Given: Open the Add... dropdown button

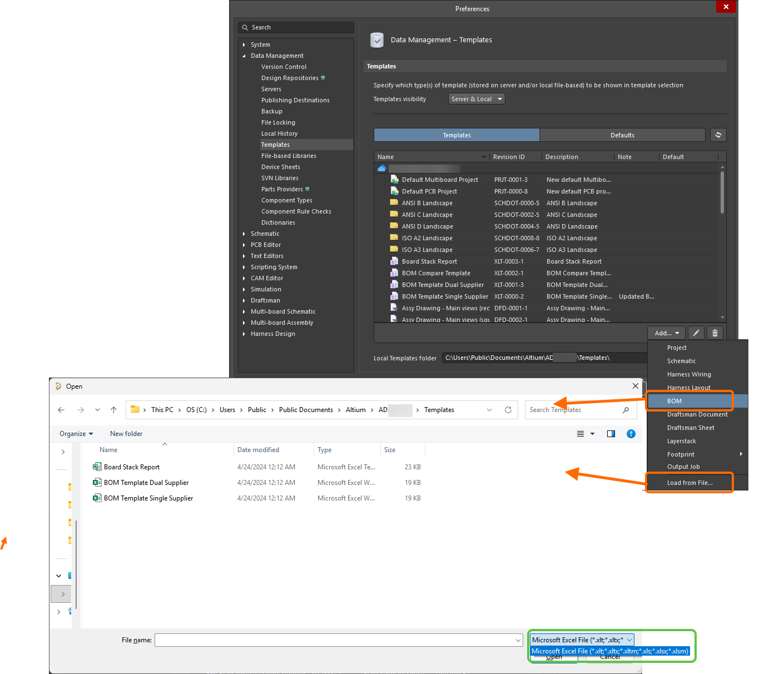Looking at the screenshot, I should pos(666,333).
